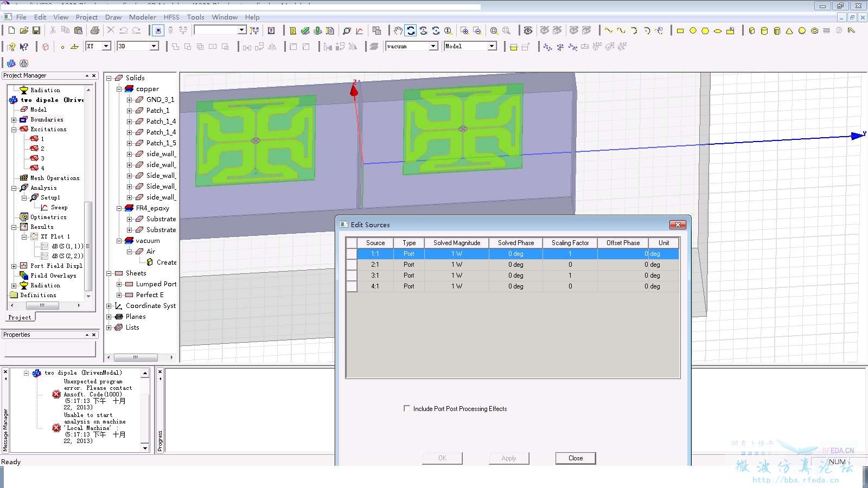Choose the Draw cone tool
The height and width of the screenshot is (488, 868).
(x=789, y=31)
